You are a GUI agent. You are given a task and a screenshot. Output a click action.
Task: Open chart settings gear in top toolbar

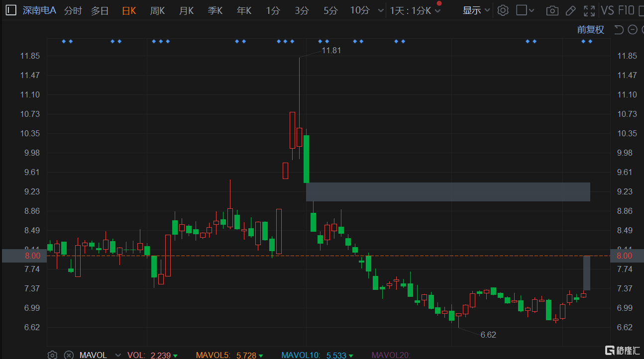click(x=503, y=10)
